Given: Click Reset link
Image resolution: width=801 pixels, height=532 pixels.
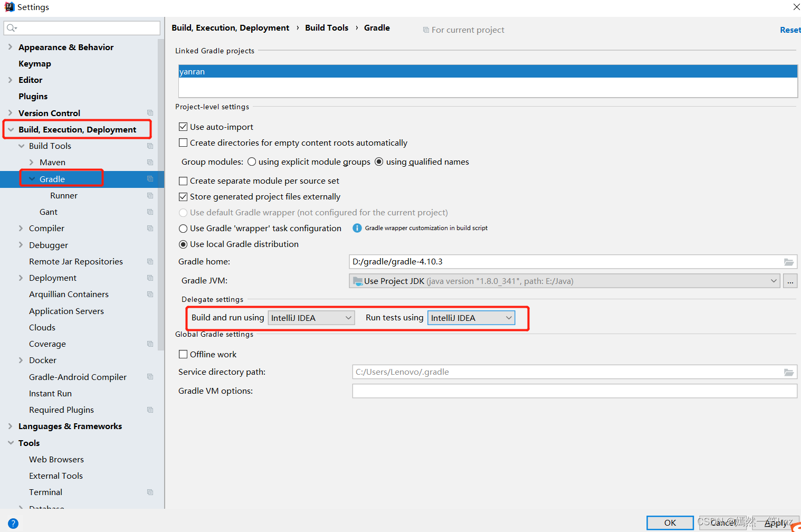Looking at the screenshot, I should 790,30.
